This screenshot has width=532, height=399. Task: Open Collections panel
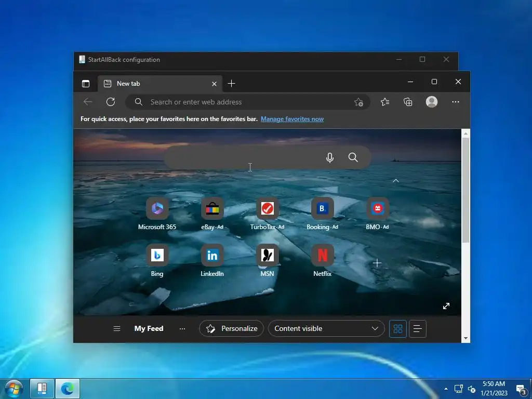click(x=408, y=102)
